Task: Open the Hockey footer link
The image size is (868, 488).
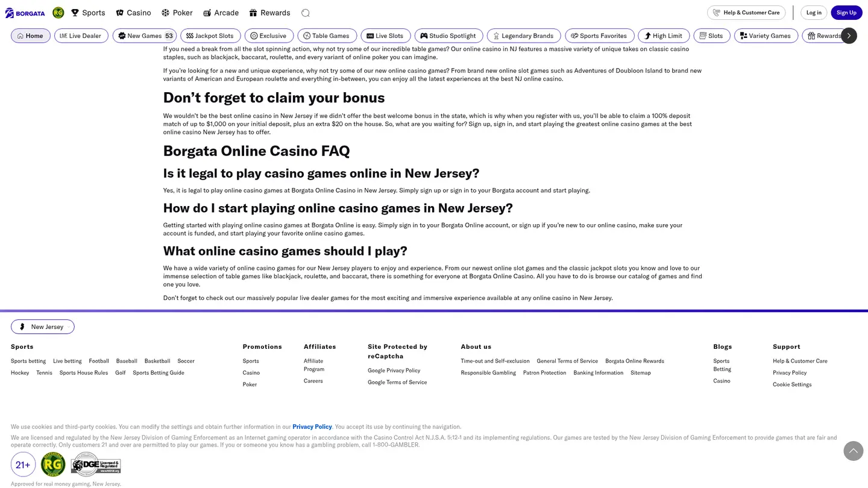Action: point(20,372)
